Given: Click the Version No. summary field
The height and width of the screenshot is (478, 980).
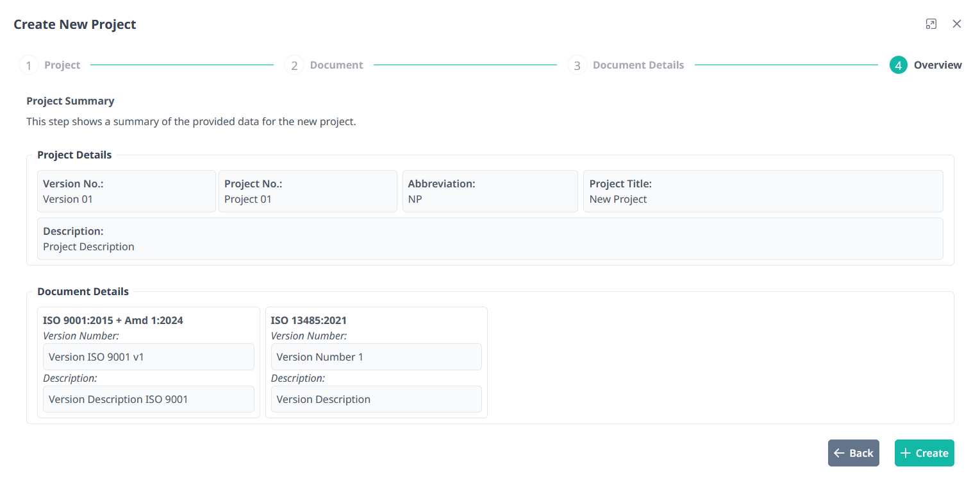Looking at the screenshot, I should (126, 191).
